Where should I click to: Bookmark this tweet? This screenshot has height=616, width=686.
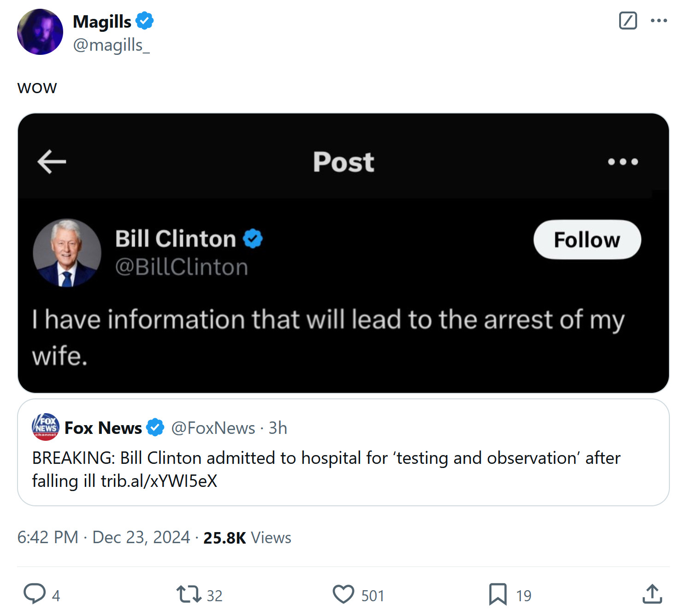point(497,594)
